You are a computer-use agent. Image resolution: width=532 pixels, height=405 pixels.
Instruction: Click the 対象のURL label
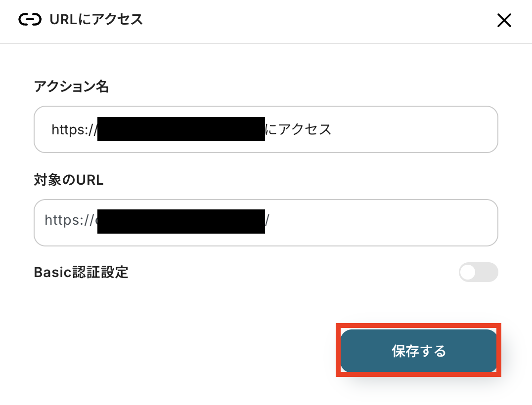(69, 180)
